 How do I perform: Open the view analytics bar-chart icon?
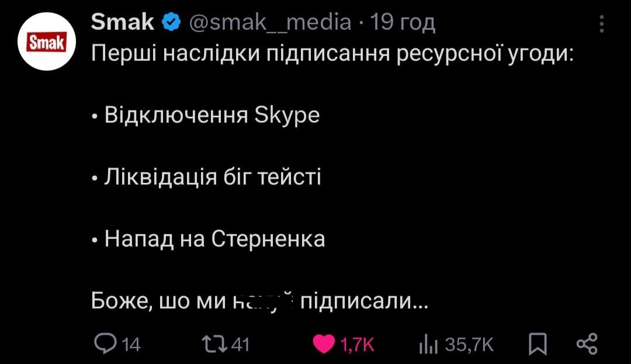point(428,344)
